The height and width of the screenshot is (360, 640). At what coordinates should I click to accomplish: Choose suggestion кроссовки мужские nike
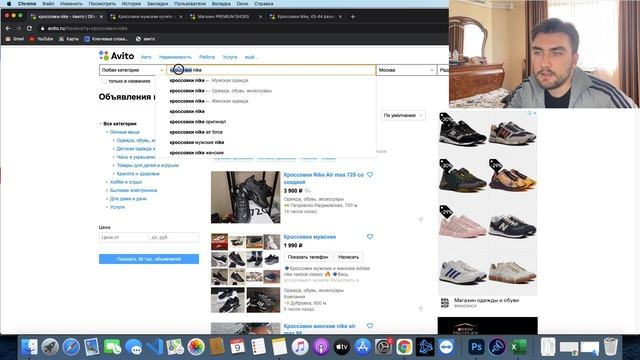265,142
